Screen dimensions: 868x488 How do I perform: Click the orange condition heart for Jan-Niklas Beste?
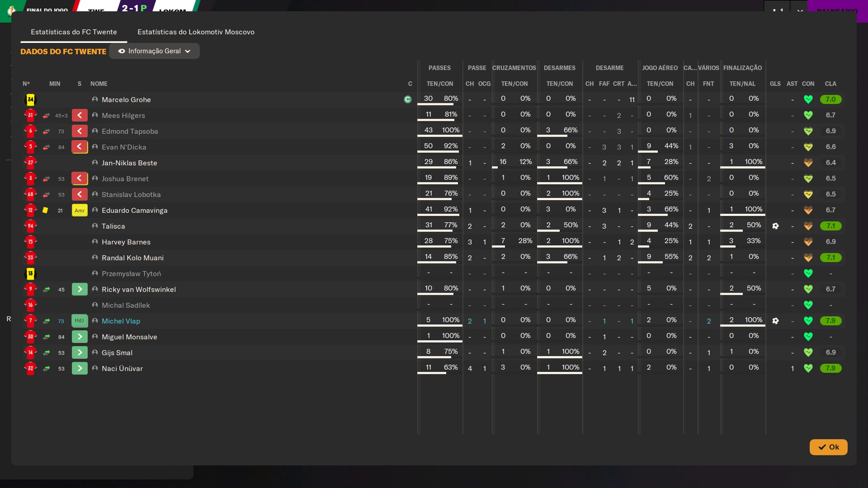808,163
